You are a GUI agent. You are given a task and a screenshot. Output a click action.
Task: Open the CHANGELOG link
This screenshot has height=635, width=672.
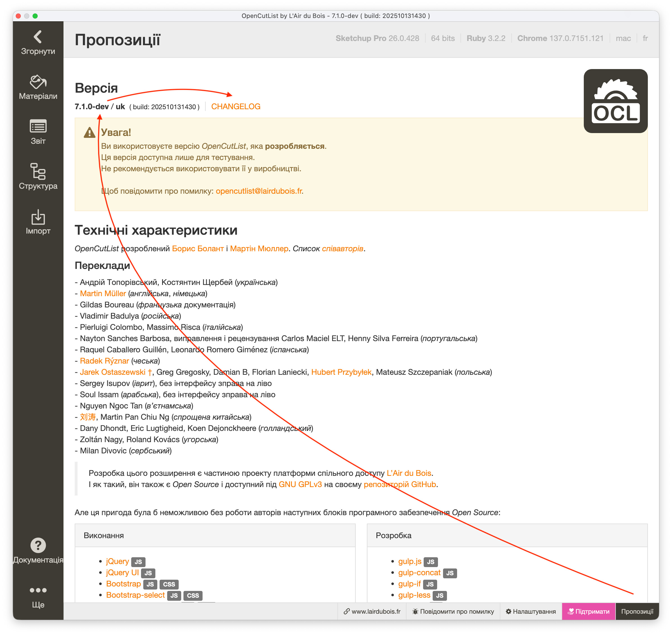click(x=235, y=107)
